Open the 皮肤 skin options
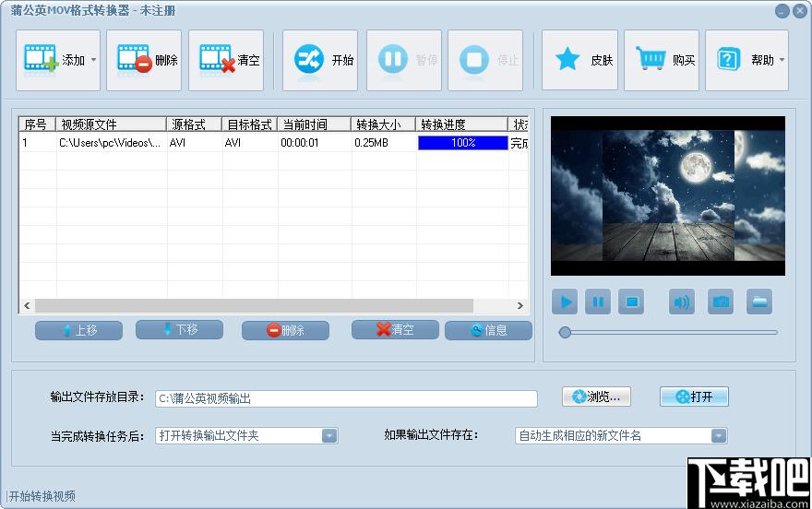Viewport: 812px width, 509px height. click(580, 60)
